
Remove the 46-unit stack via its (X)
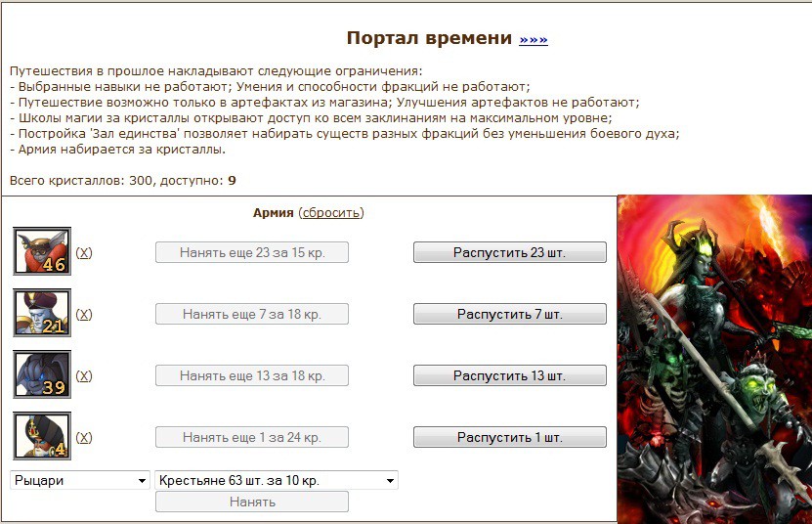tap(84, 252)
